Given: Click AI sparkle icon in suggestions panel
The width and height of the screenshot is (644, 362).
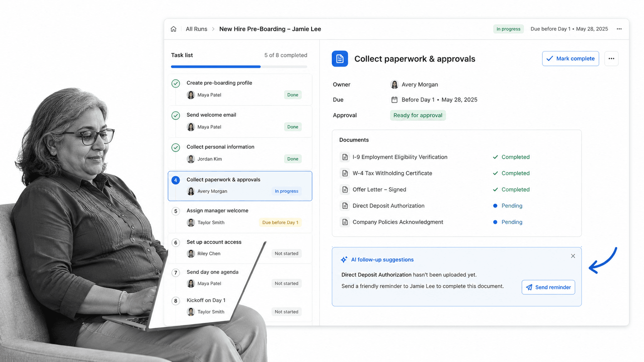Looking at the screenshot, I should [344, 260].
